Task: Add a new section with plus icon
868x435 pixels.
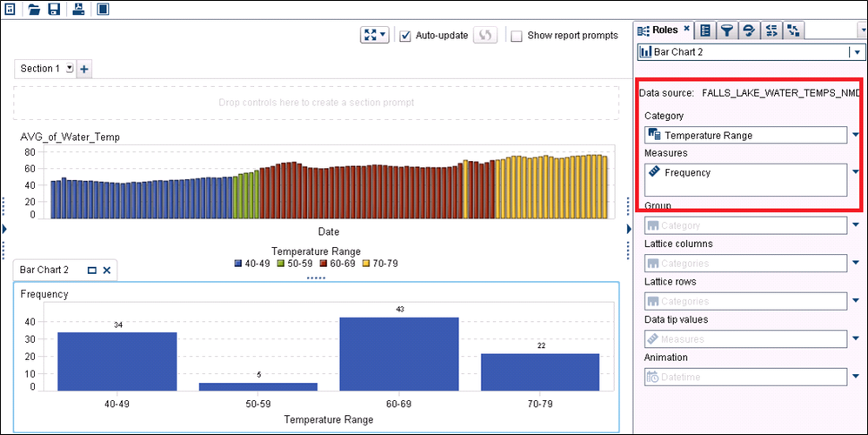Action: [84, 69]
